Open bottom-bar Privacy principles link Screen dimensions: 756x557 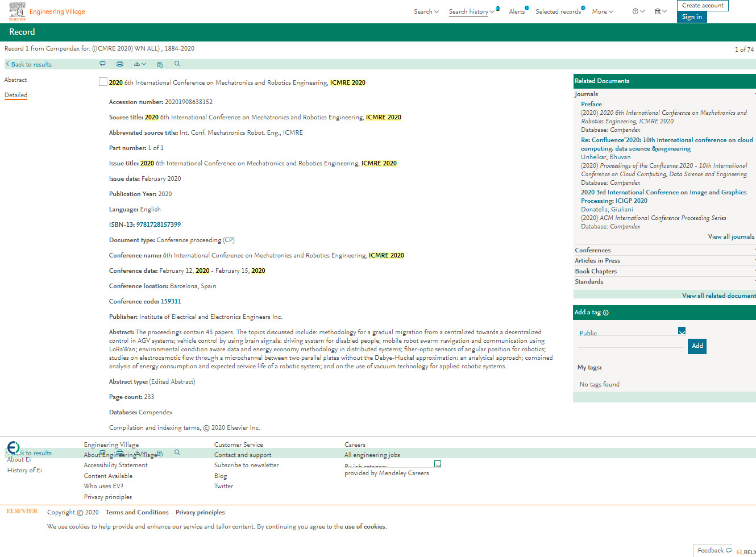[x=200, y=512]
